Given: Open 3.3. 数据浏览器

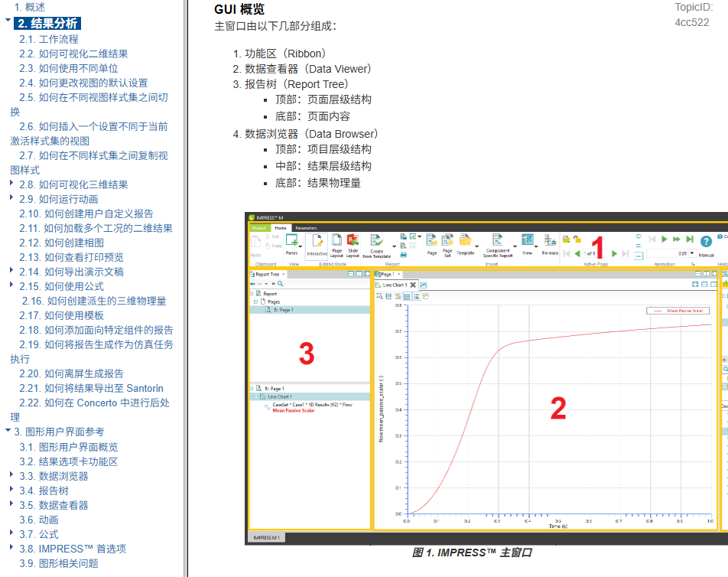Looking at the screenshot, I should (54, 476).
